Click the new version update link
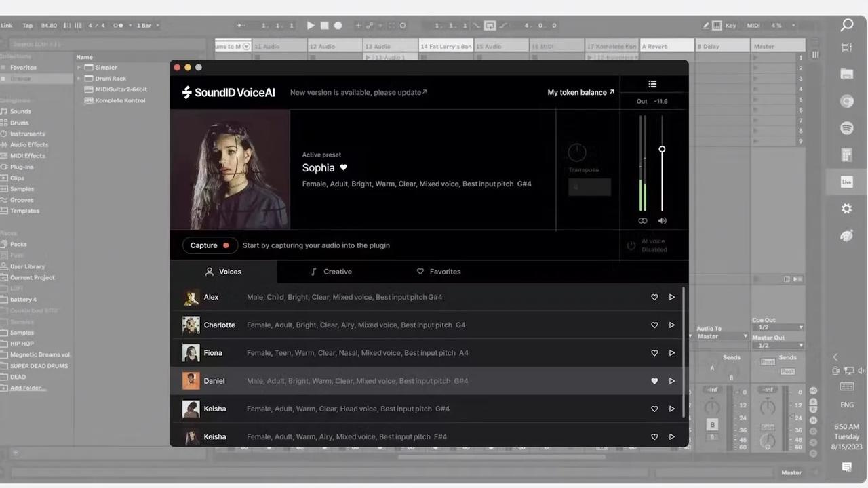Image resolution: width=868 pixels, height=488 pixels. pos(358,92)
